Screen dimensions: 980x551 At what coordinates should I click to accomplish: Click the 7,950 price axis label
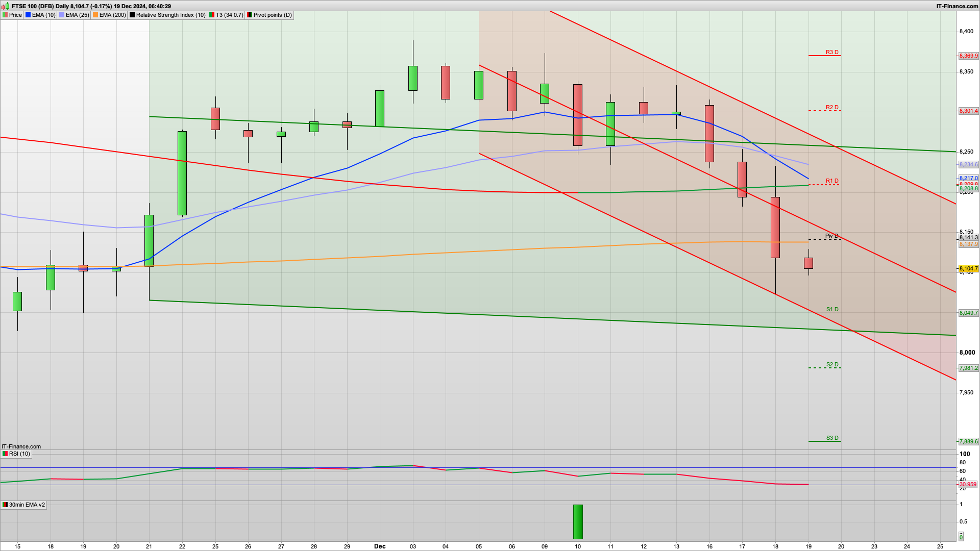coord(967,393)
